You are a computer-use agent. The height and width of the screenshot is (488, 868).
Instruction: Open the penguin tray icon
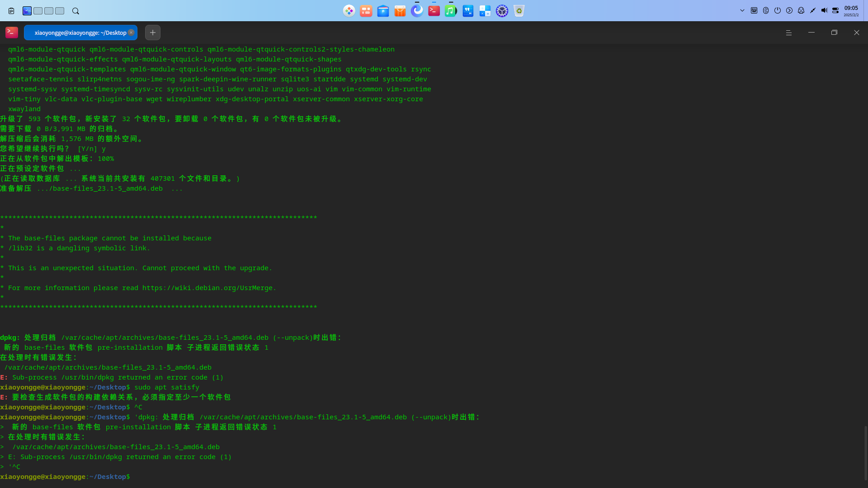pos(801,10)
